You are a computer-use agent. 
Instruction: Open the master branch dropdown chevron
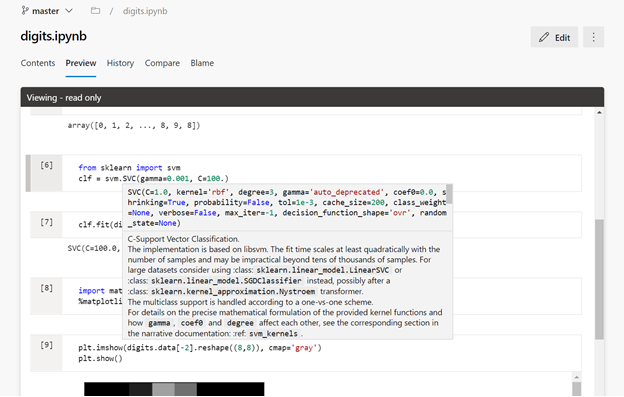coord(69,11)
